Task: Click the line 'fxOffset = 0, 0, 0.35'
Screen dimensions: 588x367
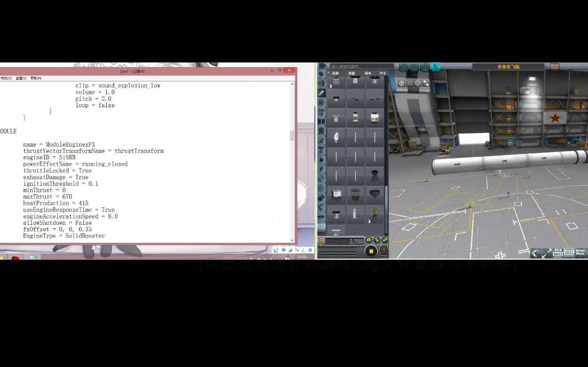Action: click(x=58, y=230)
